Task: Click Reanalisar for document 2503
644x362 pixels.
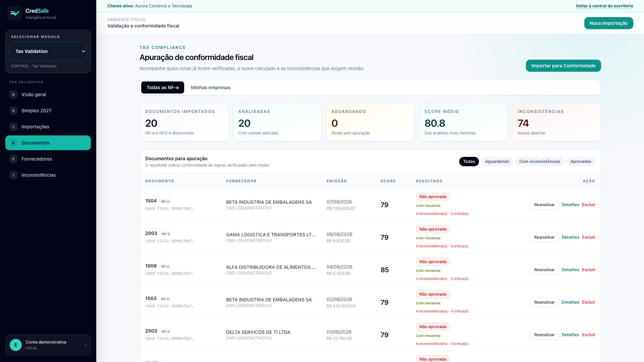Action: pyautogui.click(x=544, y=335)
